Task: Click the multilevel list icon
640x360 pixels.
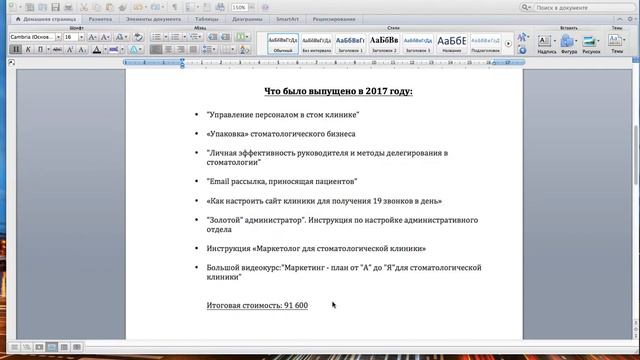Action: [x=194, y=37]
